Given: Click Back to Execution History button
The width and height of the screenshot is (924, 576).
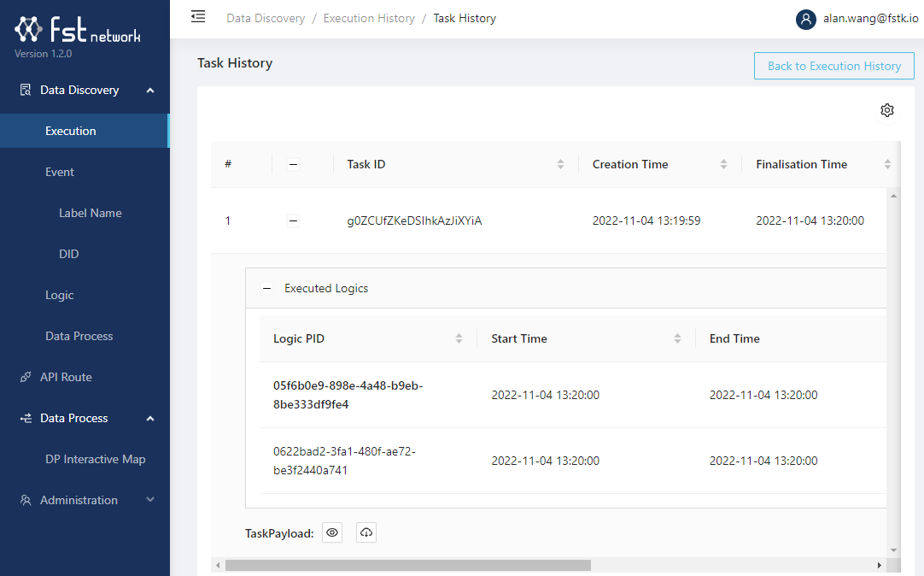Looking at the screenshot, I should click(x=833, y=66).
